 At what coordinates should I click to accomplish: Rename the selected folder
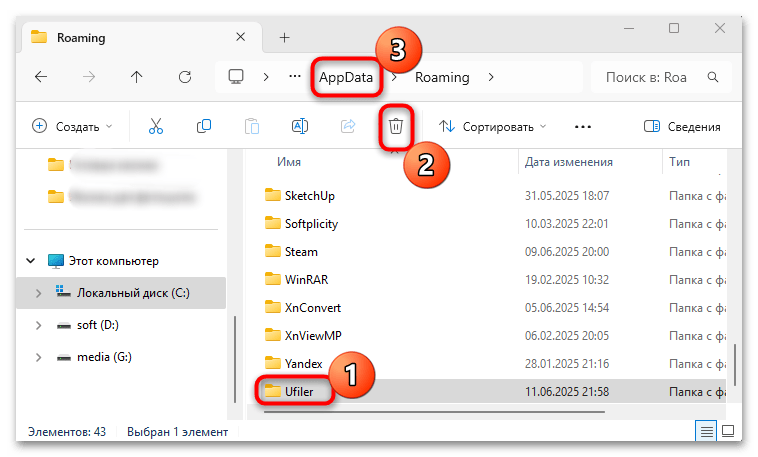coord(300,126)
